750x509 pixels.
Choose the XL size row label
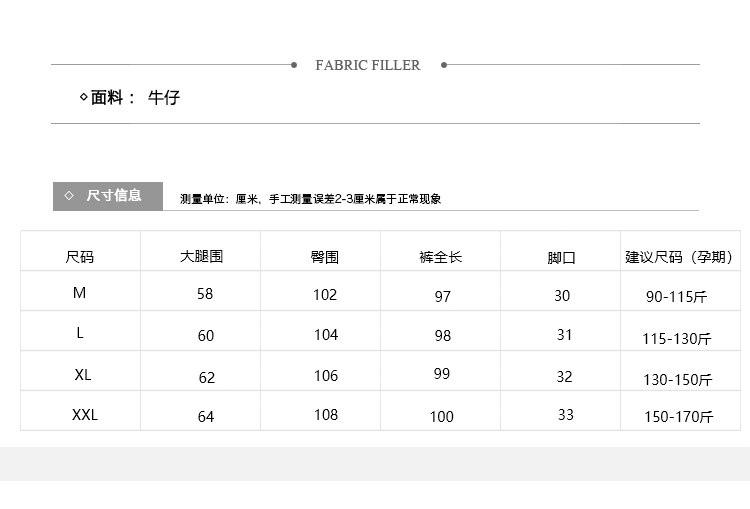pyautogui.click(x=82, y=375)
